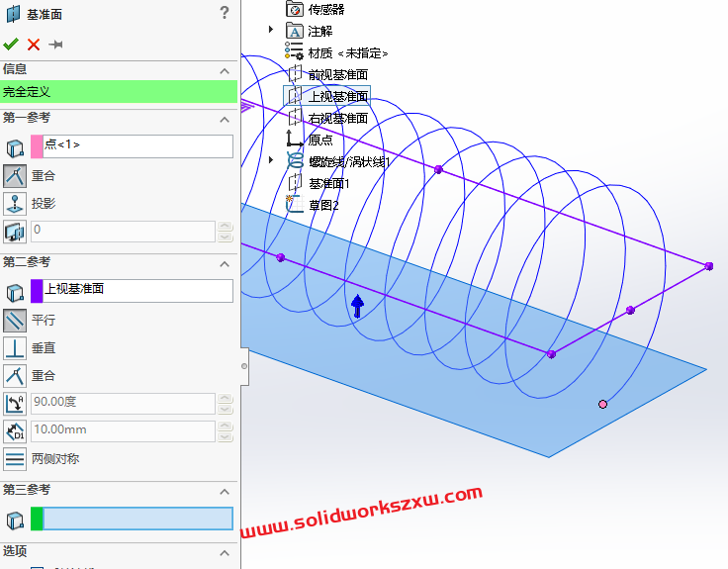Screen dimensions: 728x569
Task: Click the second reference field showing 上视基准面
Action: pos(137,291)
